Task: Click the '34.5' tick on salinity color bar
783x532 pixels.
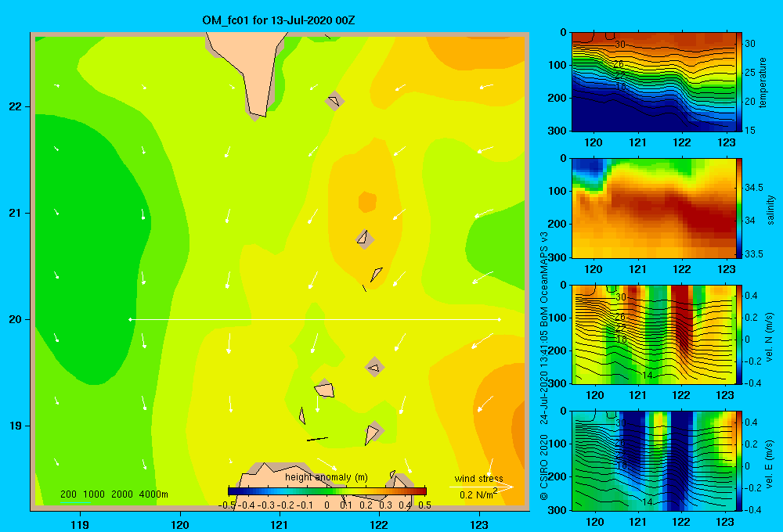Action: (x=753, y=187)
